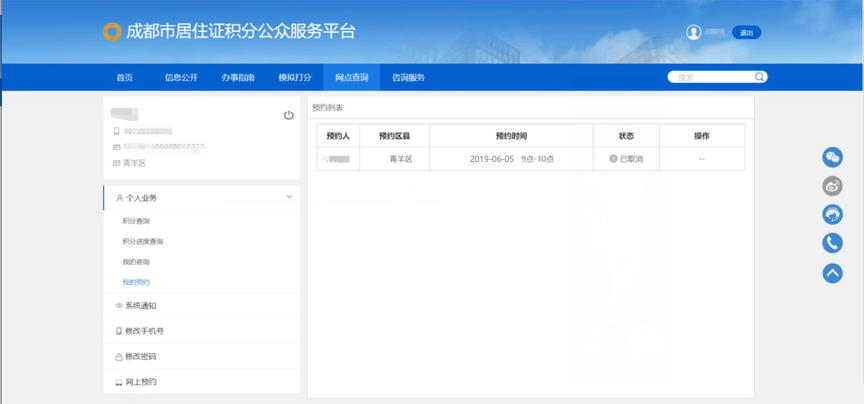Open the 积分进度查询 link

(x=142, y=241)
